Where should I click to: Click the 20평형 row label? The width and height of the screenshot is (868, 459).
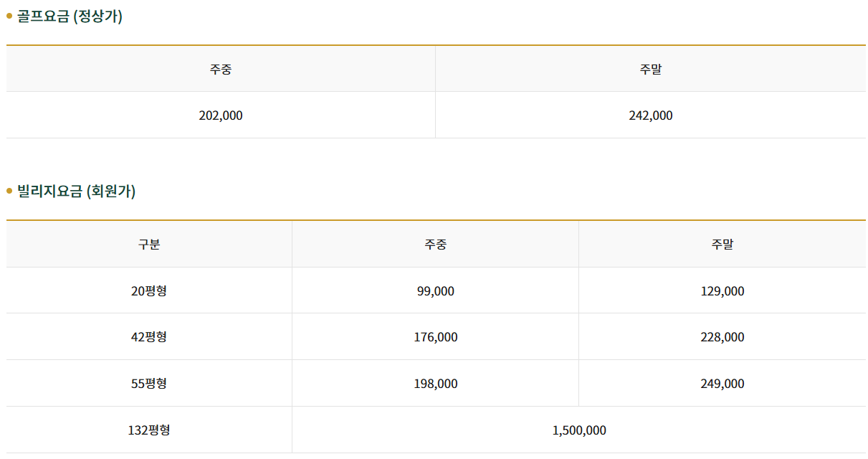(149, 291)
